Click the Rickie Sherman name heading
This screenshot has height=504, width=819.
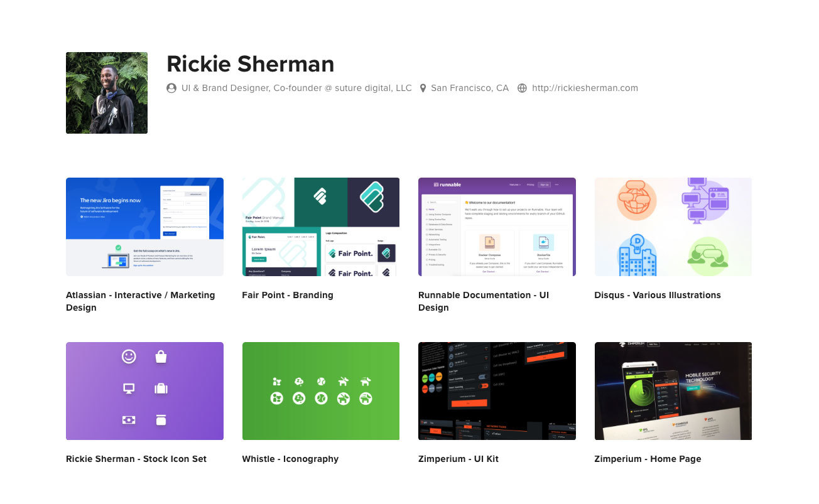point(250,64)
